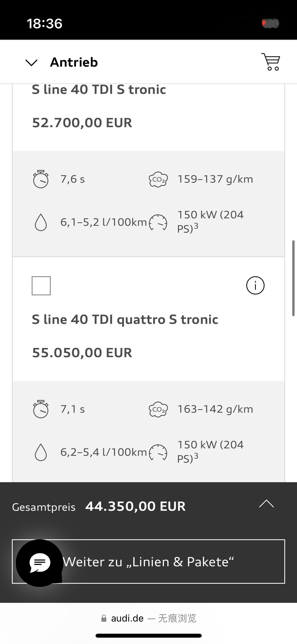This screenshot has height=644, width=297.
Task: Tap the Gesamtpreis 44.350,00 EUR total
Action: pos(99,507)
